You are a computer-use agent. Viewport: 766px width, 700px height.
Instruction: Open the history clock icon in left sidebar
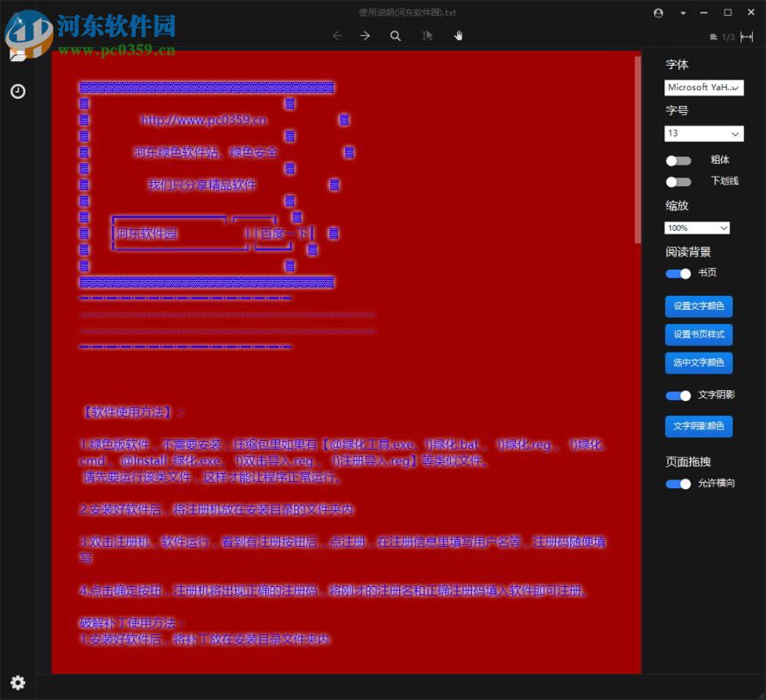pyautogui.click(x=18, y=91)
